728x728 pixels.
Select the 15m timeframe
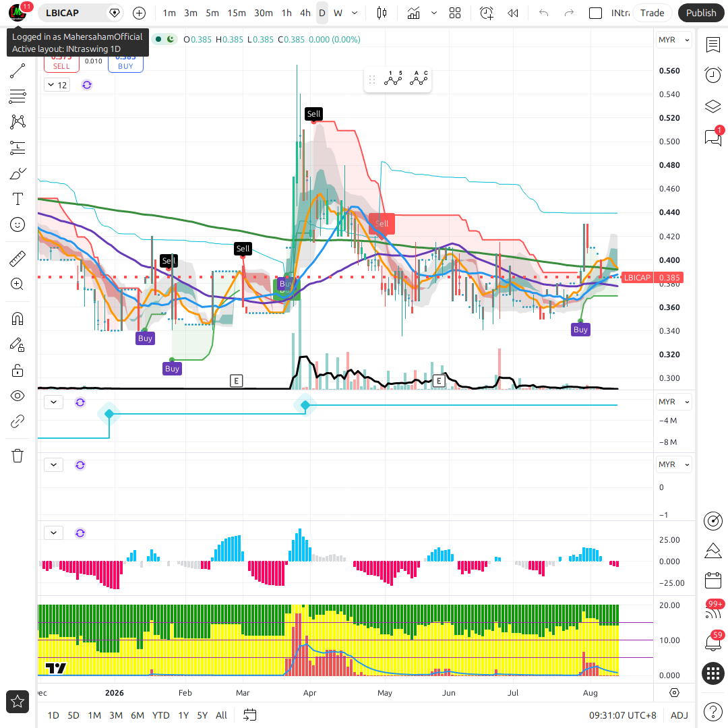[237, 13]
